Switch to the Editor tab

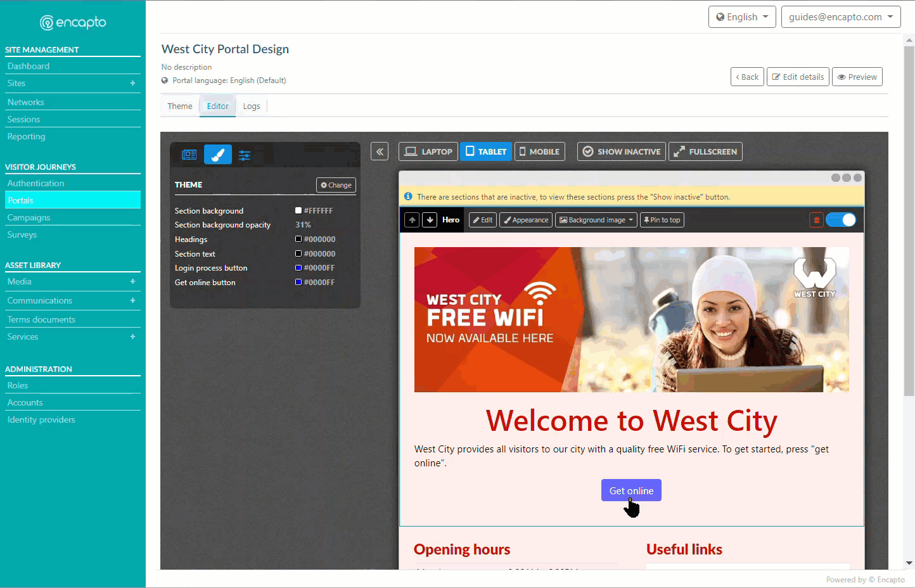point(217,106)
